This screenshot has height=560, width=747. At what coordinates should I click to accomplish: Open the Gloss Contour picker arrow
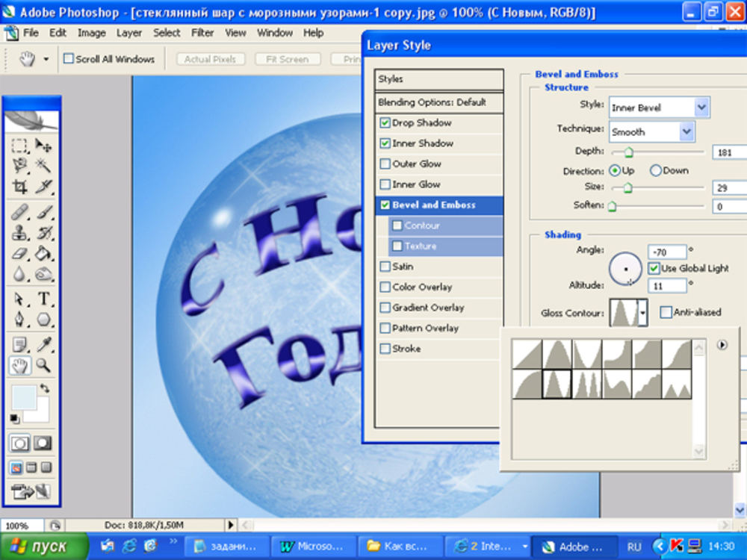point(642,313)
